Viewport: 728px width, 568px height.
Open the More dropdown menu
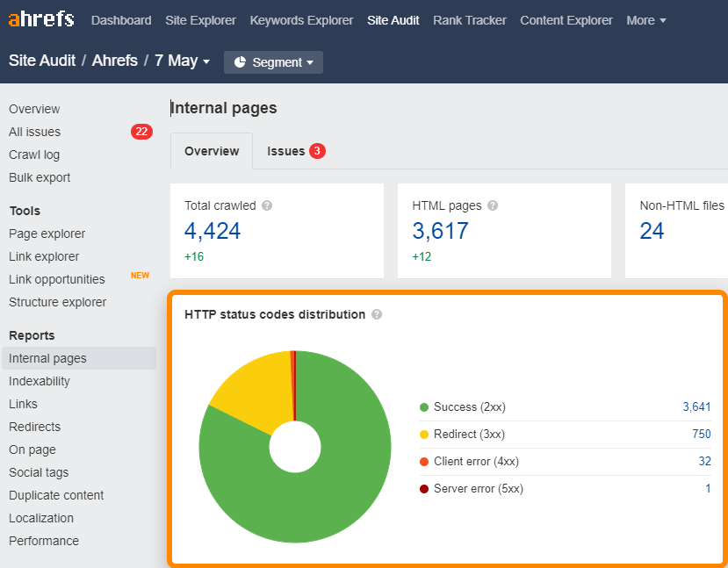pos(645,20)
